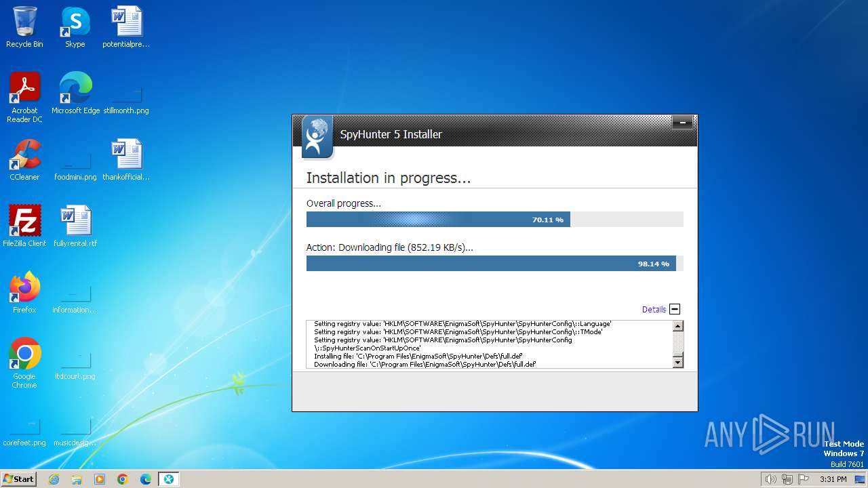Screen dimensions: 868x488
Task: Open fullyrental.rtf document
Action: (x=75, y=226)
